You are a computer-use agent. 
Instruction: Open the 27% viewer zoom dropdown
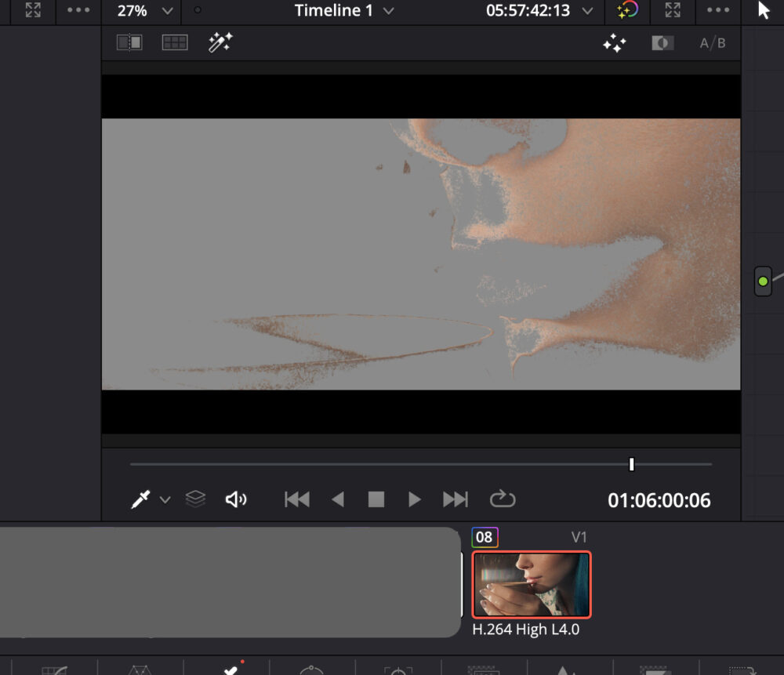tap(167, 11)
